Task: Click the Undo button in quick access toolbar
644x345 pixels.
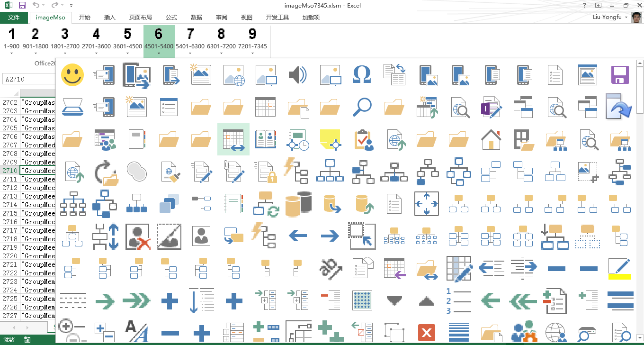Action: click(36, 6)
